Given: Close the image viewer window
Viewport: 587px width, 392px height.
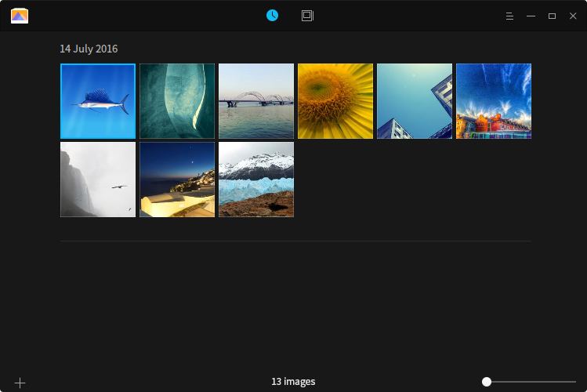Looking at the screenshot, I should (x=573, y=16).
